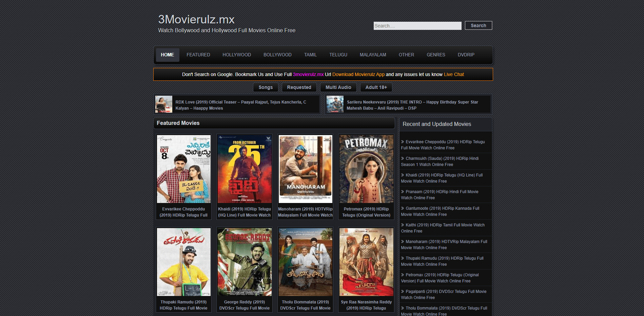Click the Recent and Updated Movies heading
This screenshot has width=644, height=316.
(x=437, y=124)
